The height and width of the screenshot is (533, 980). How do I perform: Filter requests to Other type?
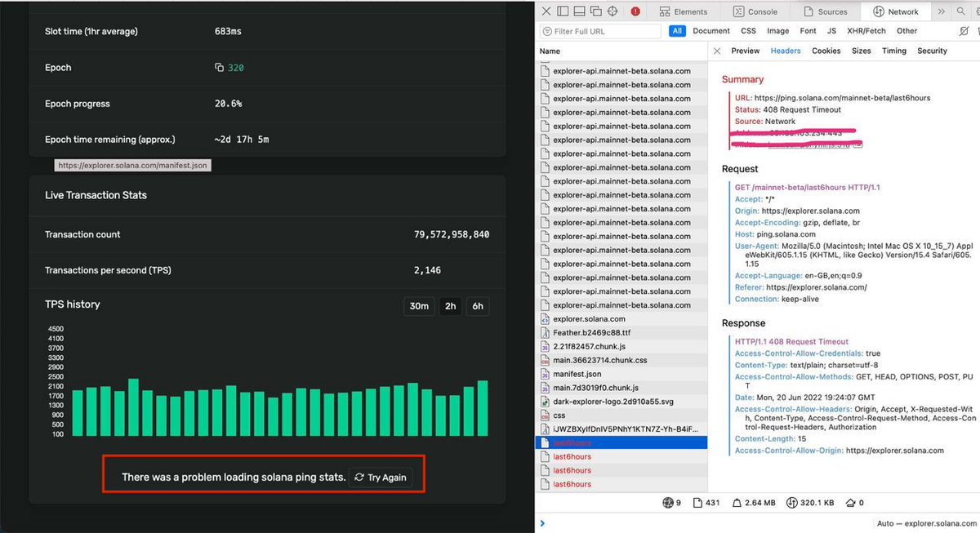coord(907,31)
